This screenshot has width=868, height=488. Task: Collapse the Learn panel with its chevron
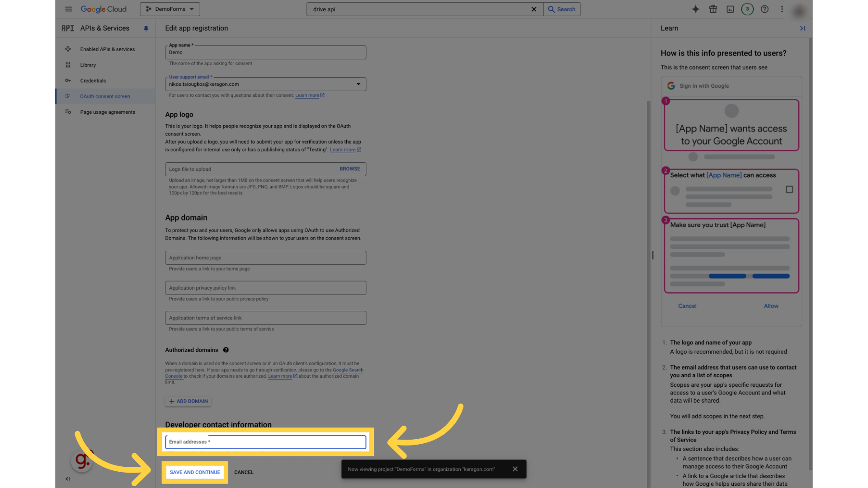point(803,28)
